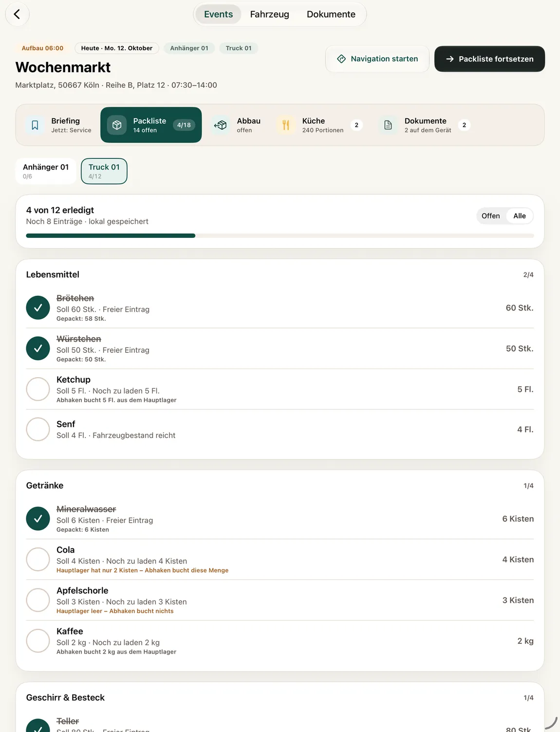This screenshot has height=732, width=560.
Task: Click the Küche cutlery icon
Action: [286, 125]
